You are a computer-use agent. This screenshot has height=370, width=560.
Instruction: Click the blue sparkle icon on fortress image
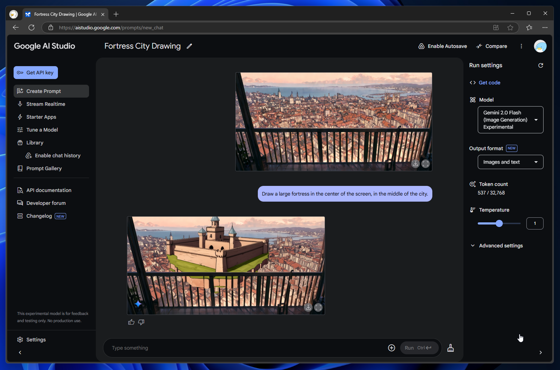point(138,304)
